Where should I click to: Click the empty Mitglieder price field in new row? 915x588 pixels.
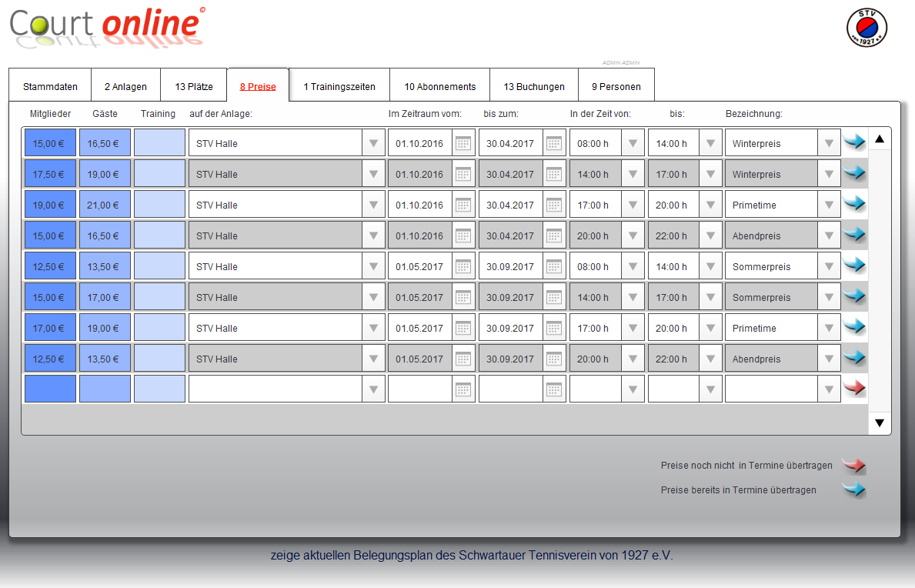point(50,389)
